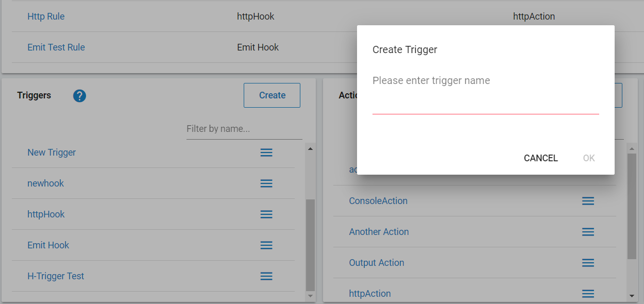
Task: Open the H-Trigger Test trigger link
Action: coord(56,276)
